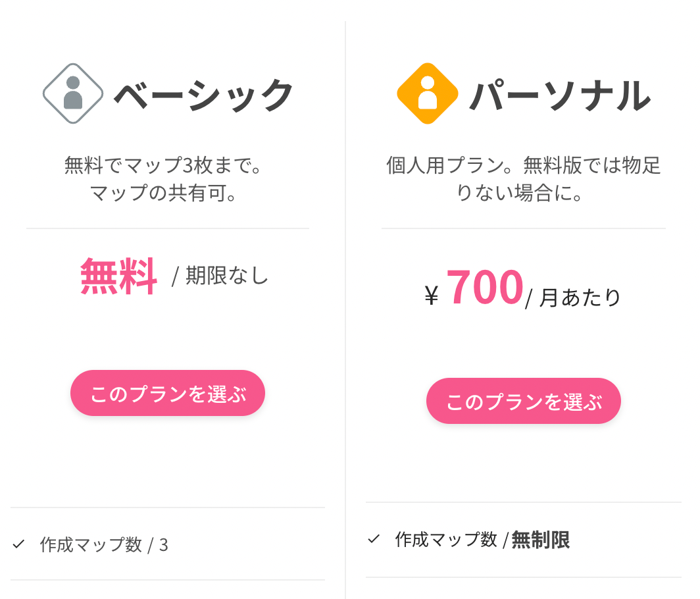Click the / 月あたり text
The width and height of the screenshot is (700, 599).
573,298
